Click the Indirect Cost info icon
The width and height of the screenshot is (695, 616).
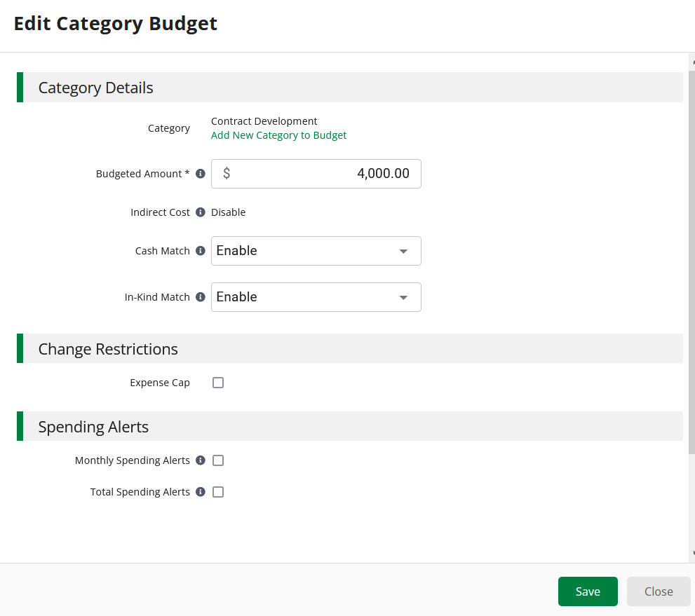point(201,212)
